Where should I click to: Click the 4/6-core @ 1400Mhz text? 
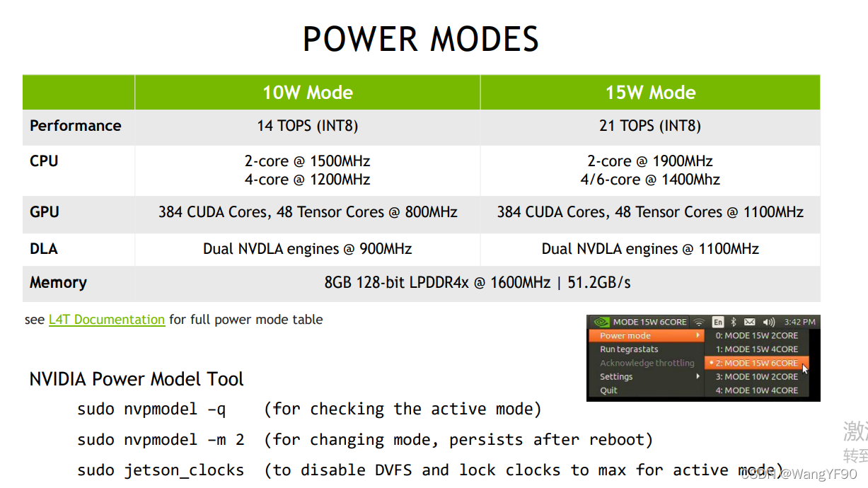(x=650, y=180)
